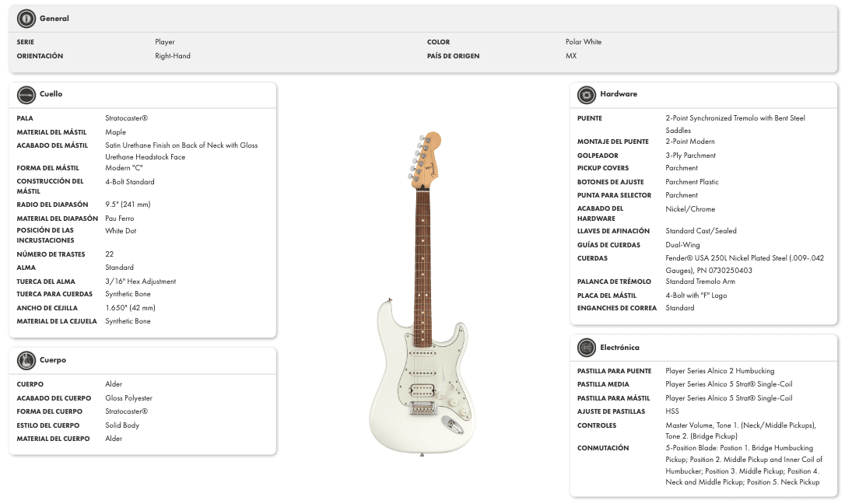Click the COLOR value "Polar White"
The width and height of the screenshot is (845, 504).
584,42
